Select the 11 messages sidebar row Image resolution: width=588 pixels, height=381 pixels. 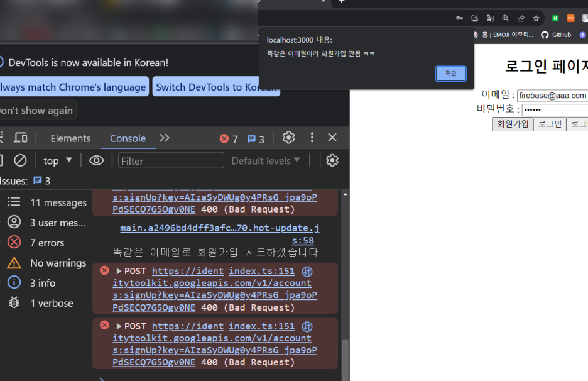click(x=46, y=202)
